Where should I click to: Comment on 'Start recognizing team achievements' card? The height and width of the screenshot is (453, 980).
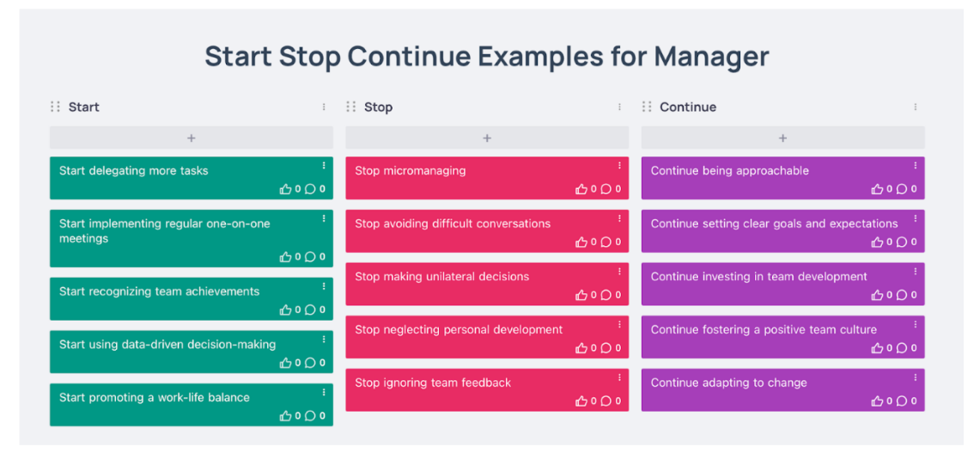click(x=310, y=309)
